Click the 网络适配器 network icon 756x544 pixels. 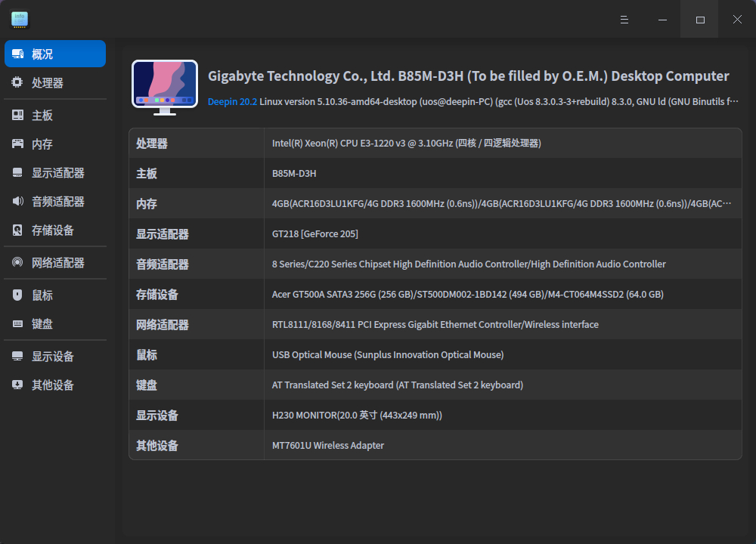click(17, 263)
